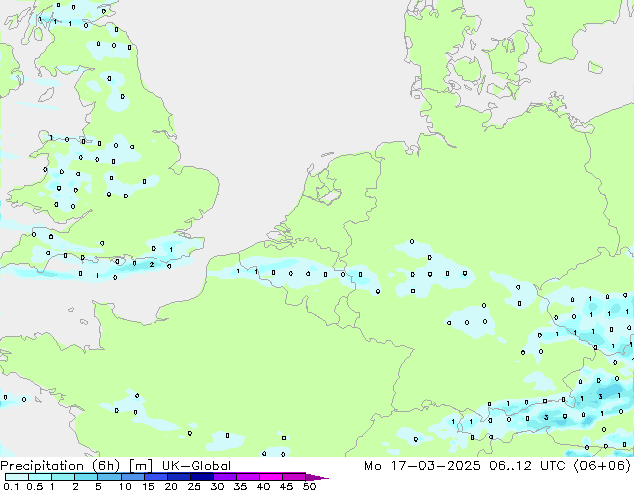634x490 pixels.
Task: Click the "35" legend scale label
Action: click(x=240, y=486)
